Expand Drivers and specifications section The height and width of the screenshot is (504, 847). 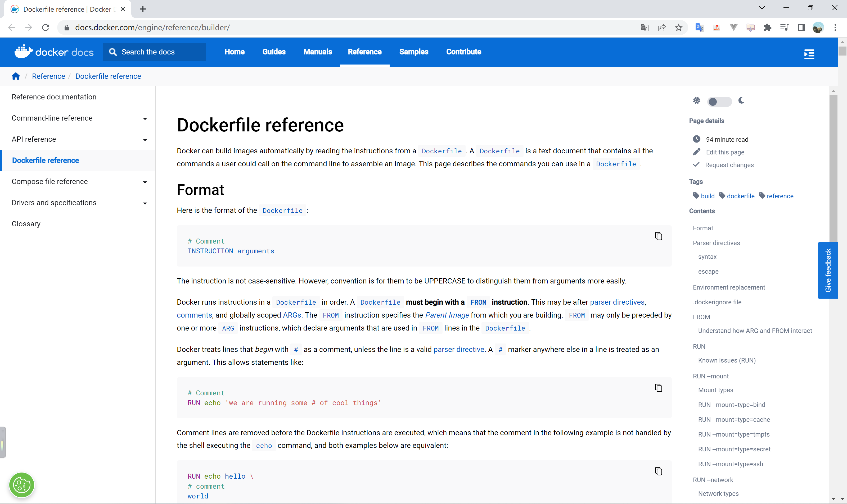tap(145, 203)
